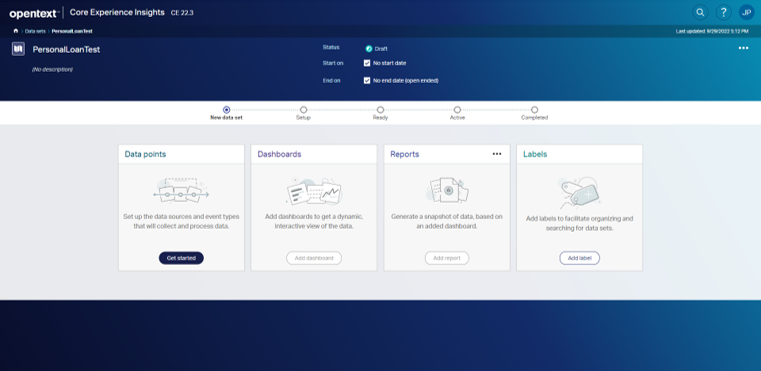Click Core Experience Insights product name
Screen dimensions: 761x371
(x=117, y=13)
